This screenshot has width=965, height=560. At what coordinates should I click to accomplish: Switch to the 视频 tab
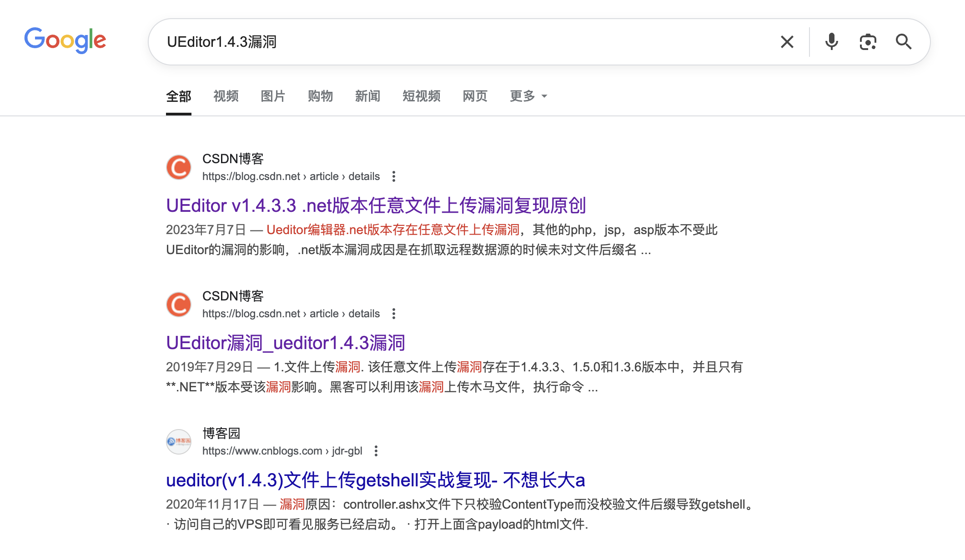[x=226, y=96]
